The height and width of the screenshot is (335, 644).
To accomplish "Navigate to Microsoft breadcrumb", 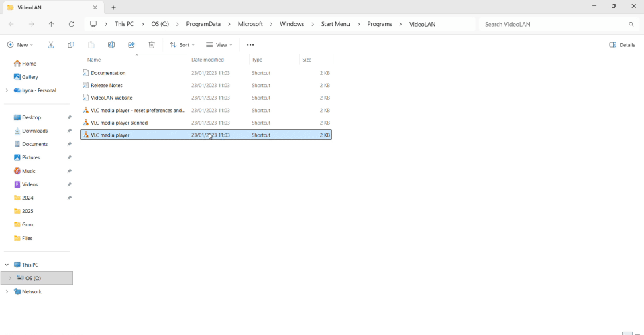I will [x=250, y=24].
